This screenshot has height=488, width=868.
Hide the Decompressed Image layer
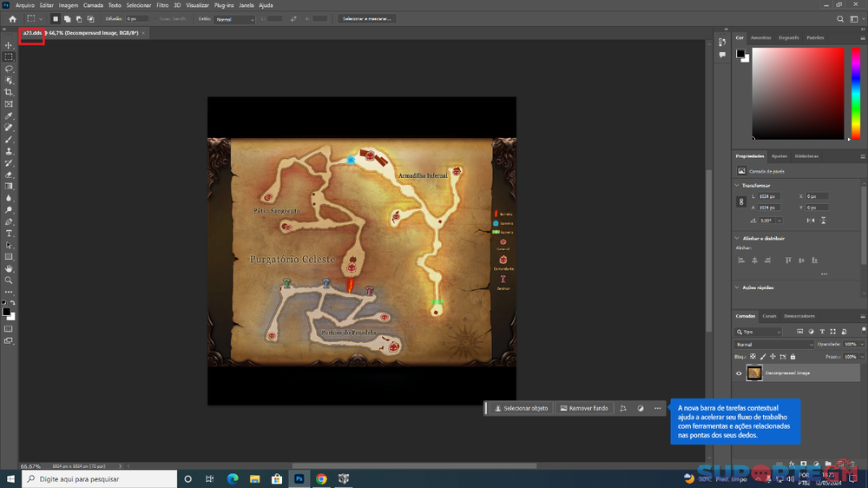pos(739,373)
